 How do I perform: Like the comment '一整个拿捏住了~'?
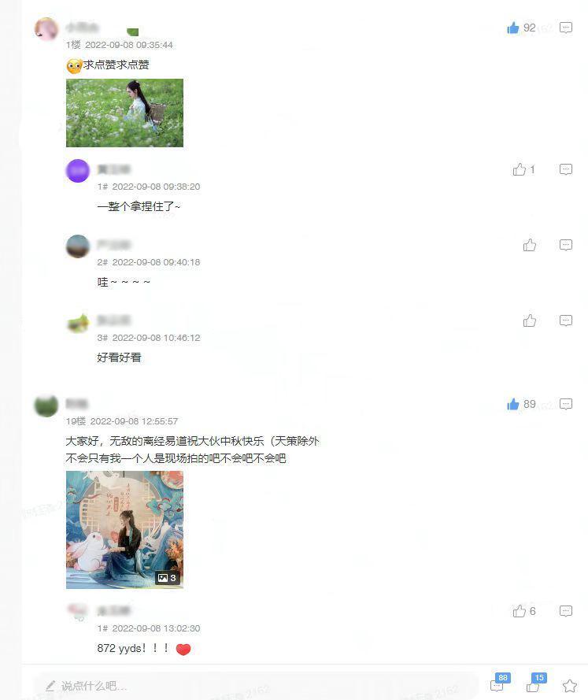(x=519, y=169)
